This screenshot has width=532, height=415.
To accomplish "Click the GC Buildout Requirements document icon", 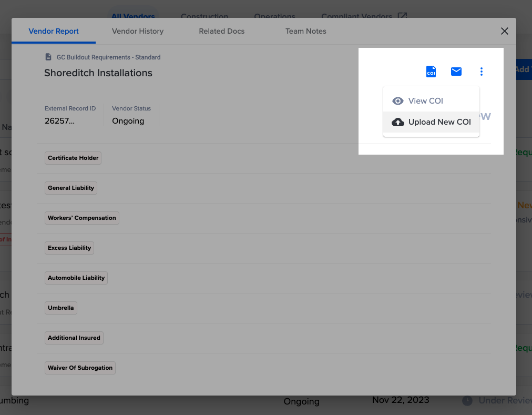I will coord(48,57).
